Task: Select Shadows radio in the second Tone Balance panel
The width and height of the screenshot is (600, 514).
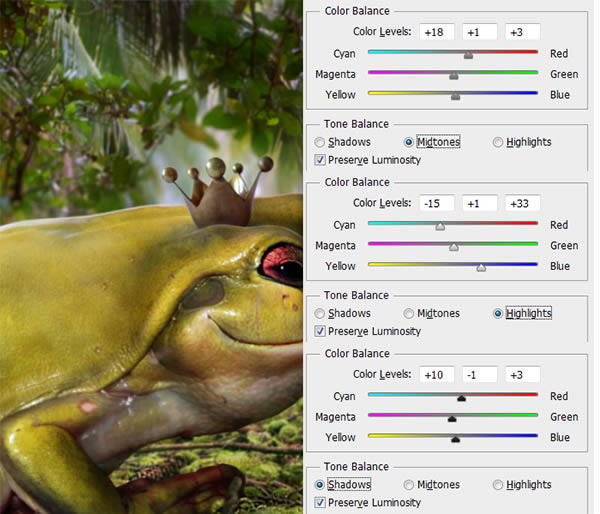Action: (320, 314)
